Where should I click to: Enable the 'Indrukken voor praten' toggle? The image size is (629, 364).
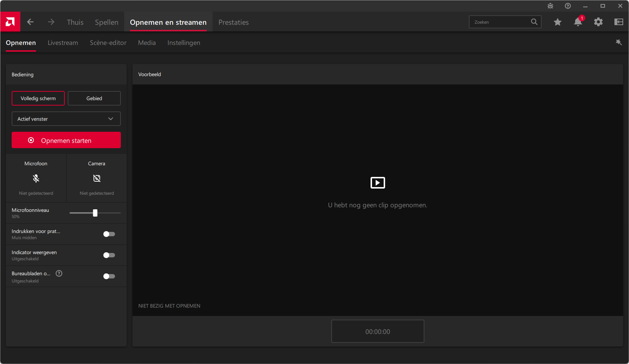109,234
